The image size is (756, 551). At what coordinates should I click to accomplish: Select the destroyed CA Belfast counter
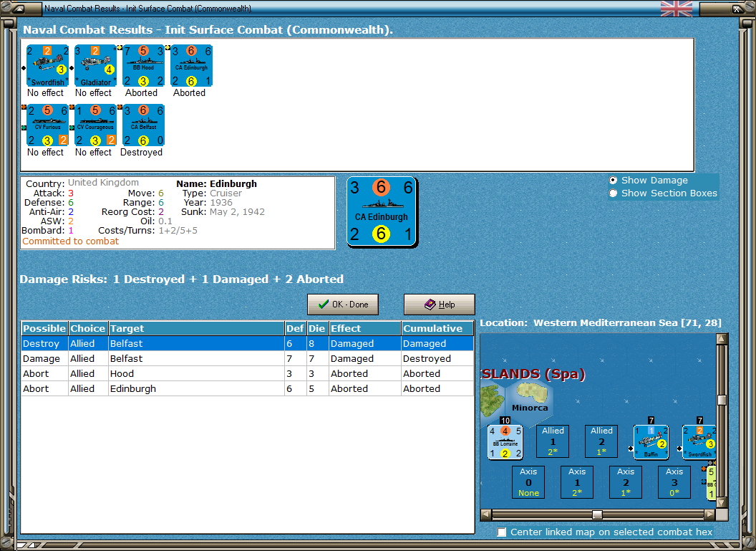[x=142, y=124]
